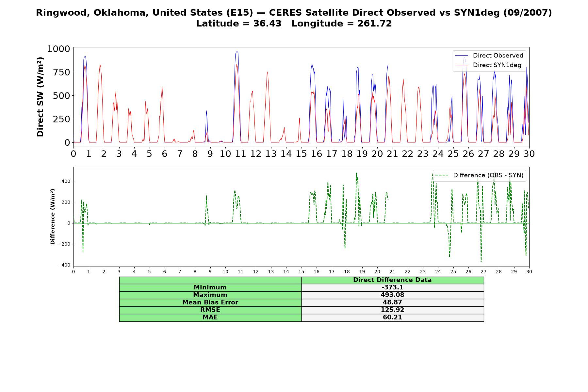This screenshot has width=588, height=392.
Task: Click the 1000 tick on upper y-axis
Action: [58, 49]
